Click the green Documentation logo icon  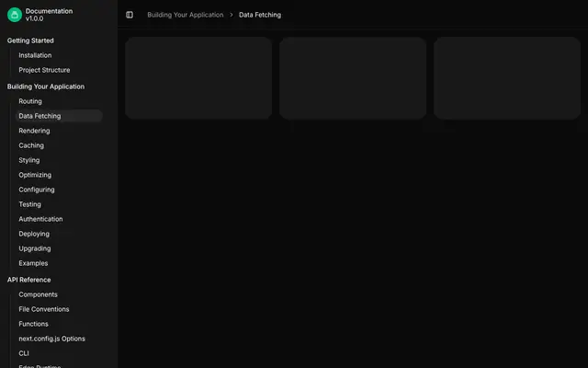click(x=15, y=15)
